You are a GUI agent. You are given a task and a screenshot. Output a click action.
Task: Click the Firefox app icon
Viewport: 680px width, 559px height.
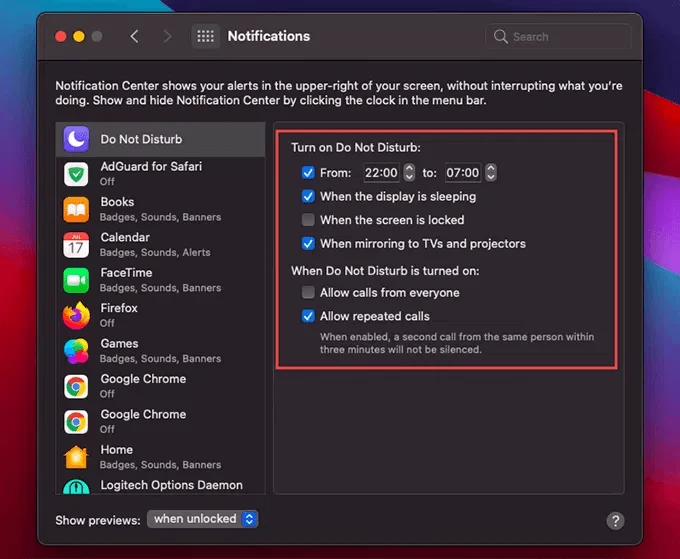click(x=76, y=316)
